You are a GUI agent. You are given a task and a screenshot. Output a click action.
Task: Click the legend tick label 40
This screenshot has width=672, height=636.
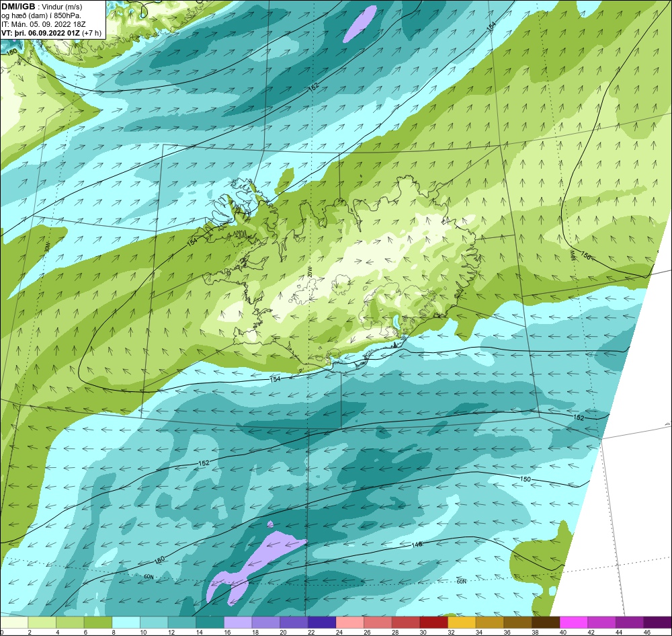tap(562, 632)
